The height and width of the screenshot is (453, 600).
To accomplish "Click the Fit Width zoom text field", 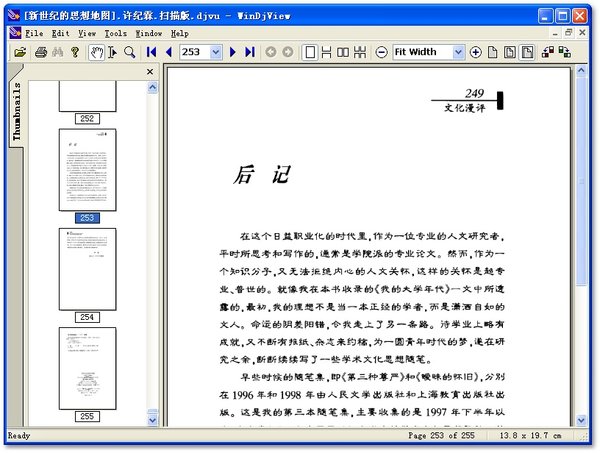I will 423,52.
